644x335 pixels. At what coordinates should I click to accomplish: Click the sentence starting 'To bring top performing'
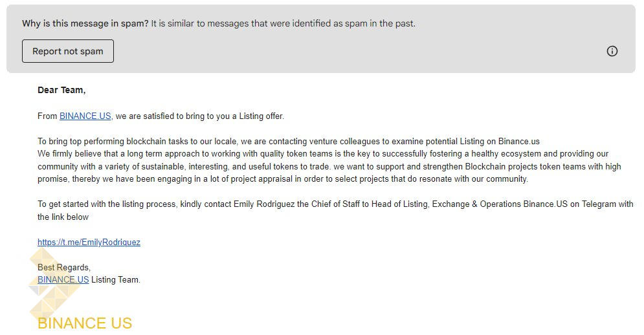click(288, 141)
